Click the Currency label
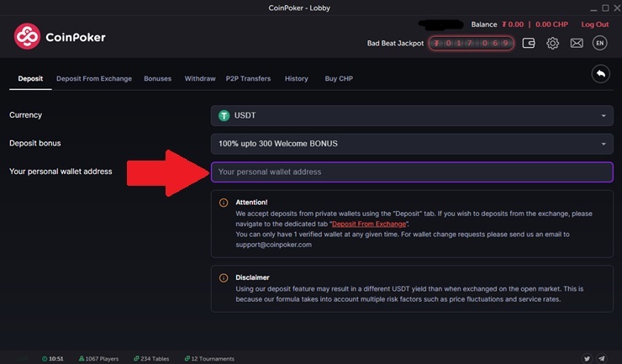 [25, 114]
